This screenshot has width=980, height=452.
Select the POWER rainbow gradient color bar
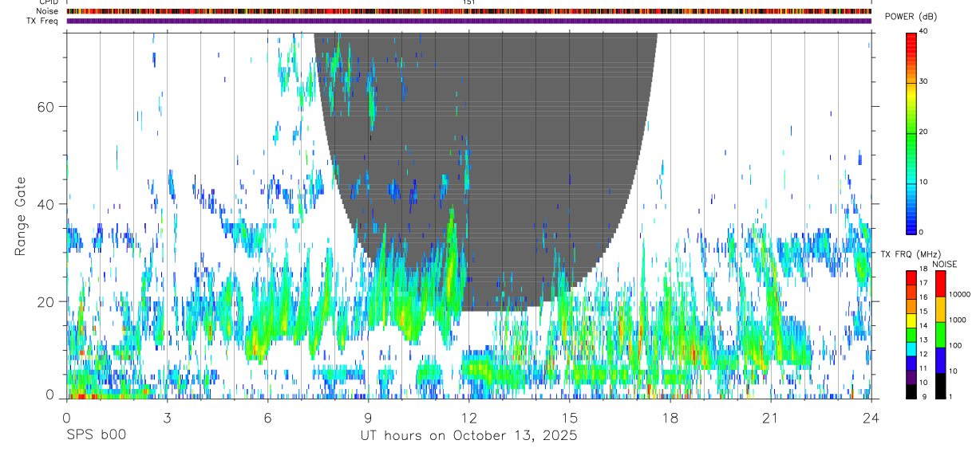point(911,132)
